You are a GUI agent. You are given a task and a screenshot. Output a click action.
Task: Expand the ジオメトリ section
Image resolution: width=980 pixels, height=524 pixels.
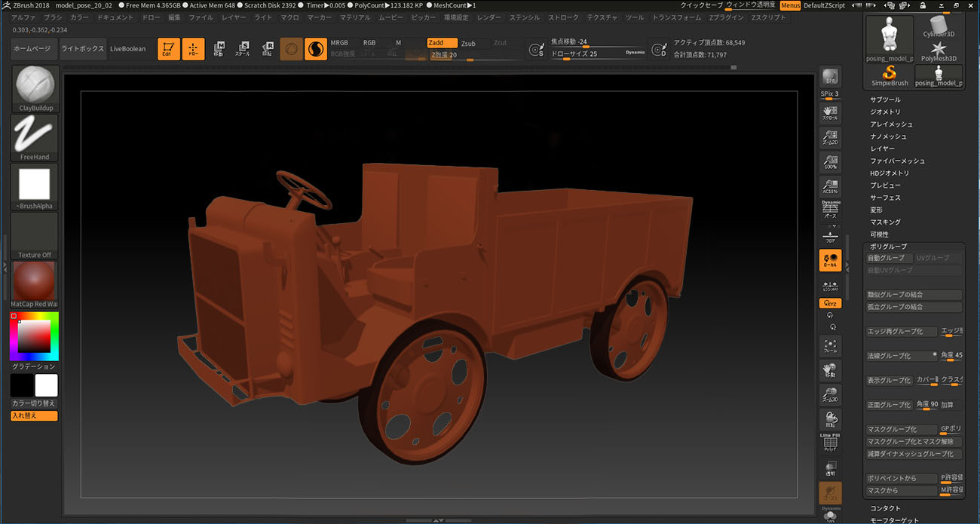pos(885,112)
